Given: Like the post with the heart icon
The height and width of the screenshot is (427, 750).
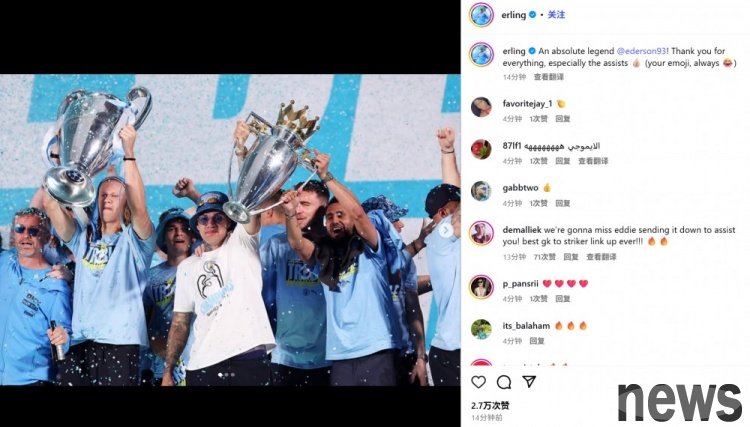Looking at the screenshot, I should [x=478, y=382].
